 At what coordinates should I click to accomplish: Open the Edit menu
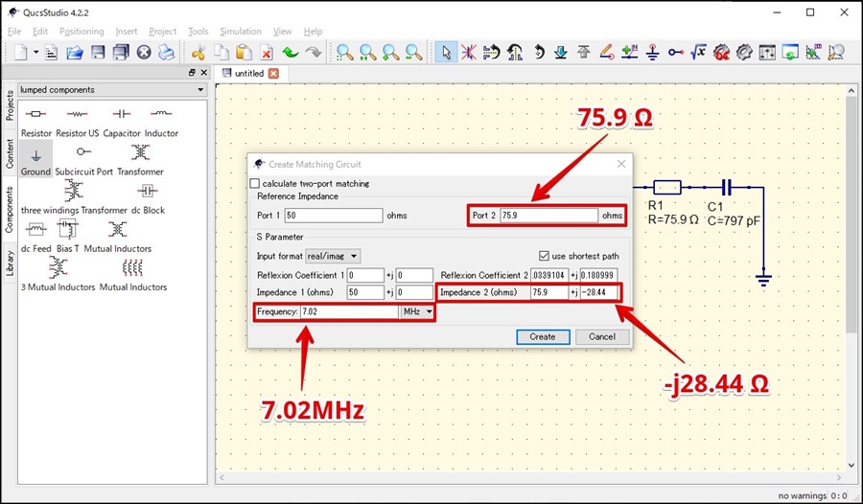click(x=40, y=32)
